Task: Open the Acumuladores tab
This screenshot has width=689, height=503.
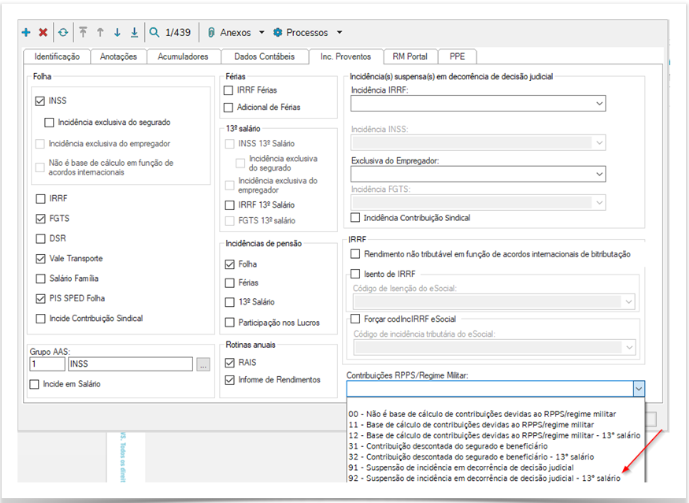Action: (x=183, y=57)
